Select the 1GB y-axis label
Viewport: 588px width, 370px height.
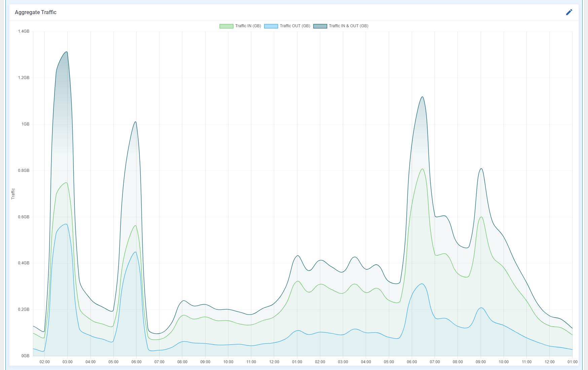tap(26, 124)
